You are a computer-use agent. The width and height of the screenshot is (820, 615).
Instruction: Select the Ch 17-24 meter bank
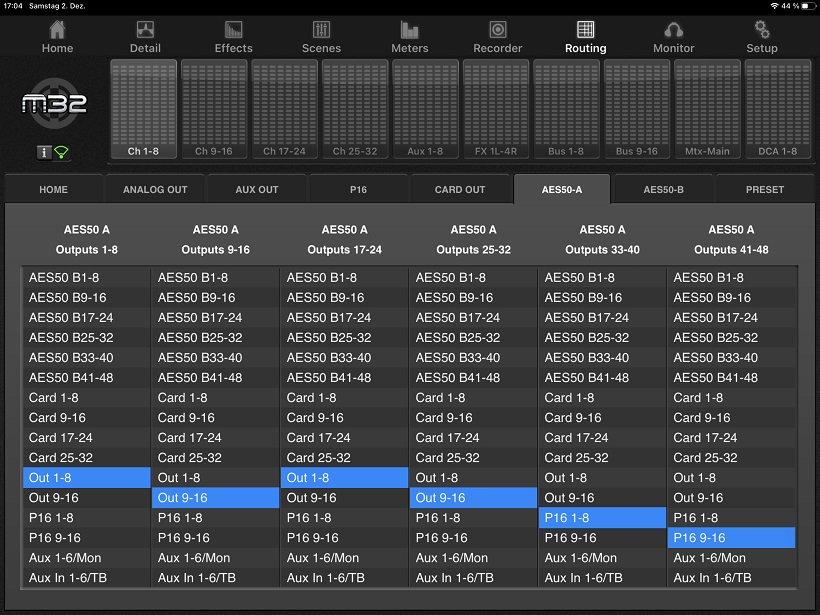coord(284,109)
